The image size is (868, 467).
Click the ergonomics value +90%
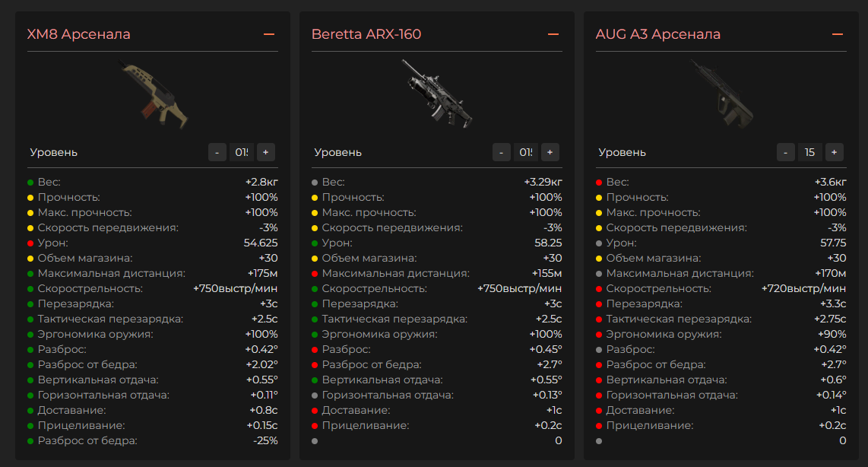tap(832, 335)
